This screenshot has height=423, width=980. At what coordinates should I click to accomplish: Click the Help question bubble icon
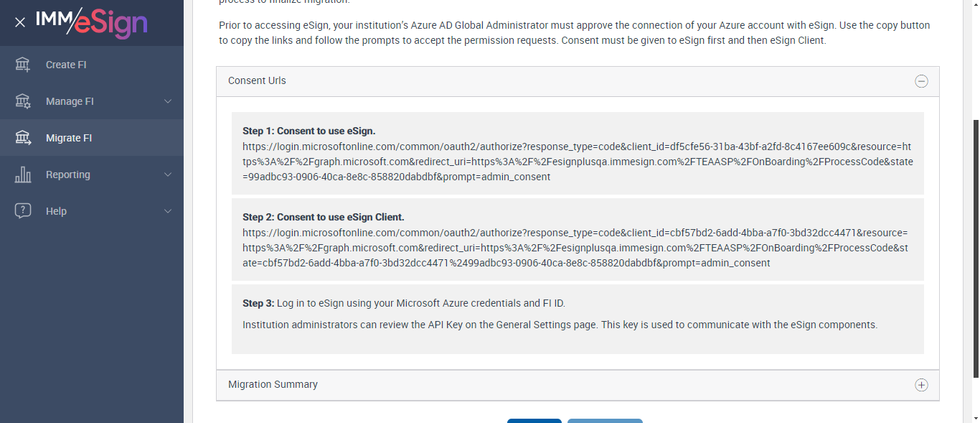click(x=23, y=211)
